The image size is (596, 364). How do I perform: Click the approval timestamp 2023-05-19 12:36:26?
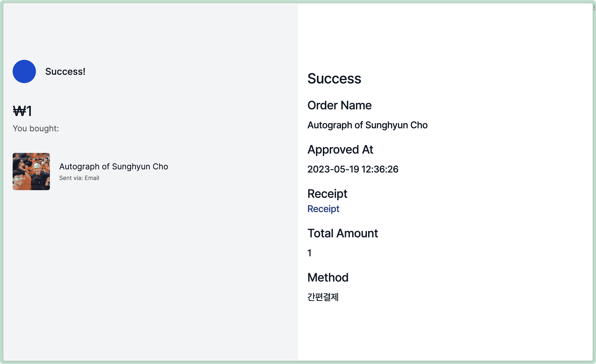(353, 169)
